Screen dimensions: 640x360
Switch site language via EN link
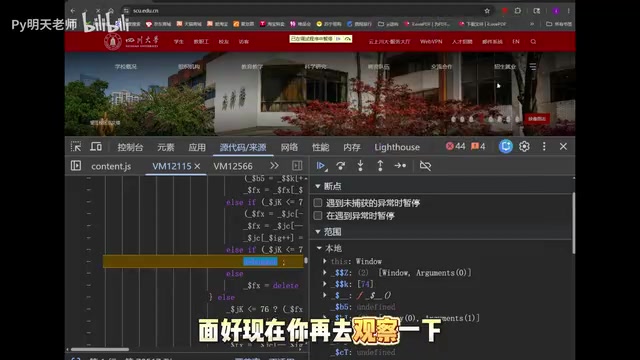516,42
